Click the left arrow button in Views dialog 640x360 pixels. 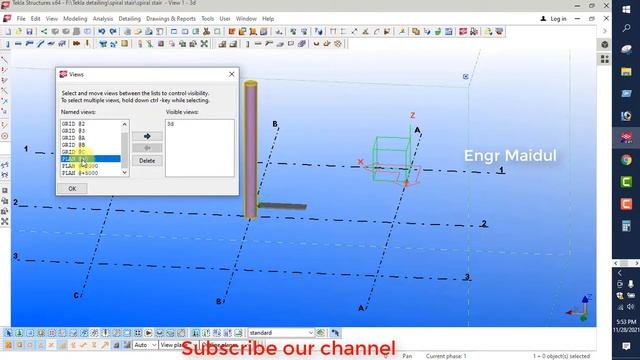click(147, 148)
